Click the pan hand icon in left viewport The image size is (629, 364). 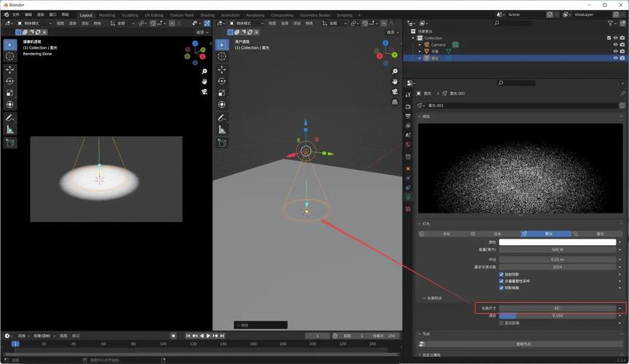204,82
